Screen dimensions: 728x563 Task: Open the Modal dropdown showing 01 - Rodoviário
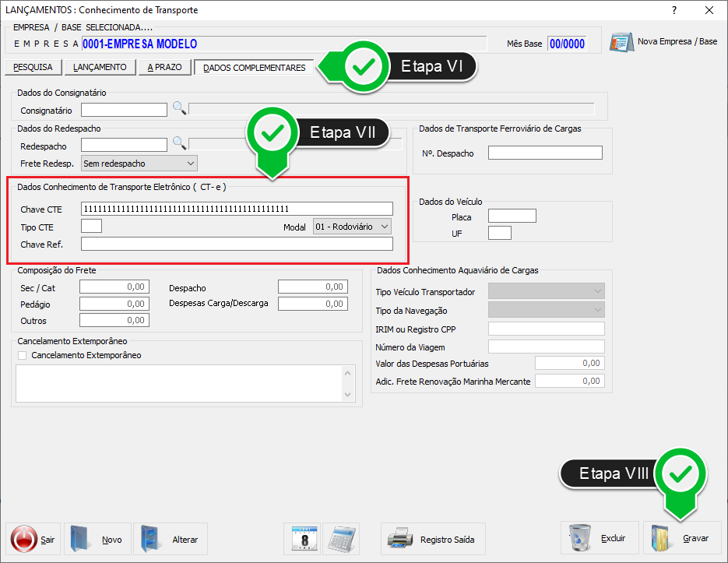click(x=383, y=227)
